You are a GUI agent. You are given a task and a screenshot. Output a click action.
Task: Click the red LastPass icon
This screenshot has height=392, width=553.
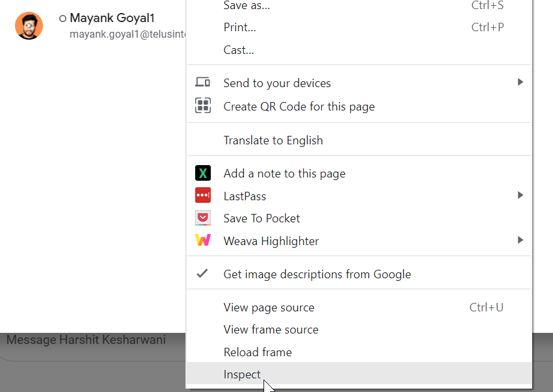click(x=203, y=196)
